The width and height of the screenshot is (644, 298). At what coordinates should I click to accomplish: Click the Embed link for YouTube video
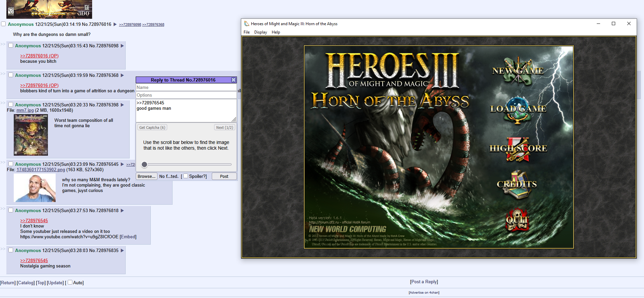click(x=128, y=237)
